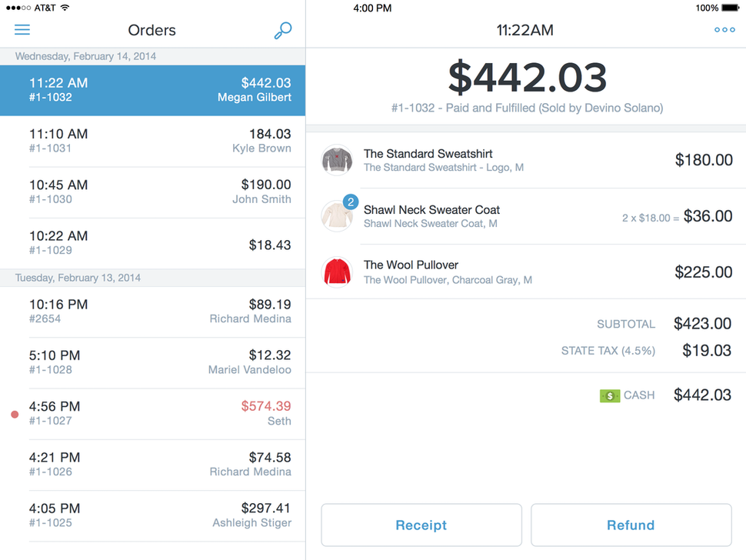Open the order options overflow menu
The image size is (746, 560).
click(x=724, y=29)
